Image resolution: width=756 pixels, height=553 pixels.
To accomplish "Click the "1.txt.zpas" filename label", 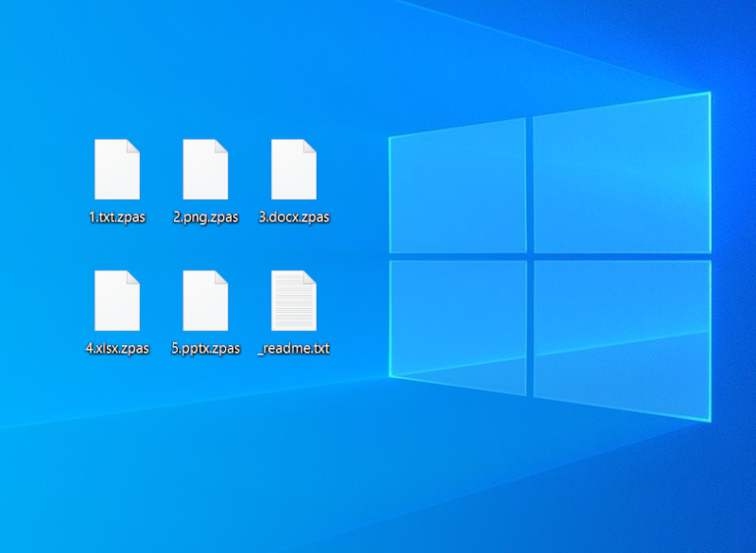I will 117,217.
